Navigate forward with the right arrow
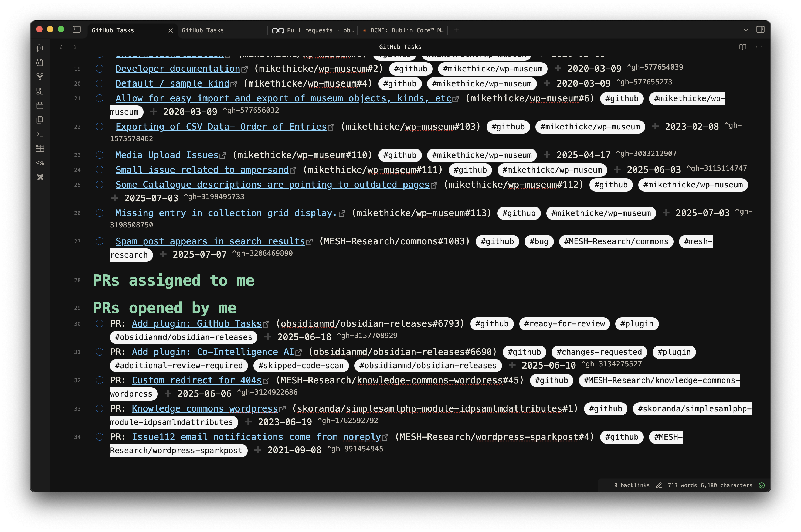 tap(74, 47)
